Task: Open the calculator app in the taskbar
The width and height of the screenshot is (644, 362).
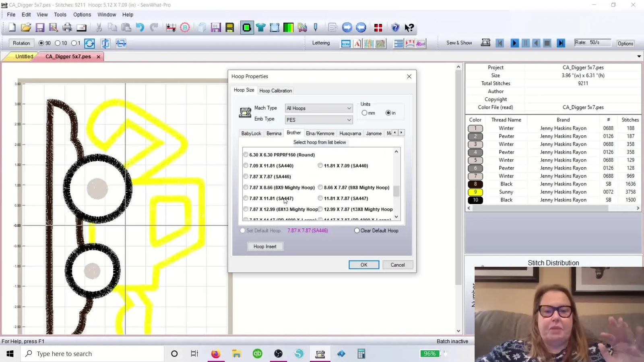Action: 361,354
